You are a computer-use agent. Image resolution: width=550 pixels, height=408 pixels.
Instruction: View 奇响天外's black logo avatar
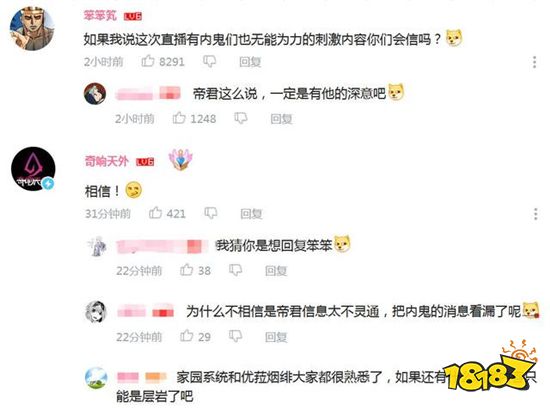(33, 169)
